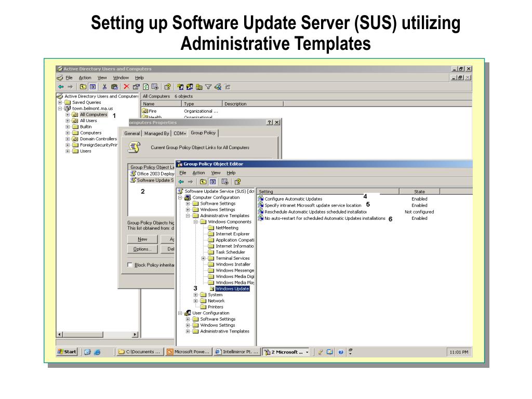Click Export List icon in Group Policy Editor toolbar
532x399 pixels.
pyautogui.click(x=224, y=182)
